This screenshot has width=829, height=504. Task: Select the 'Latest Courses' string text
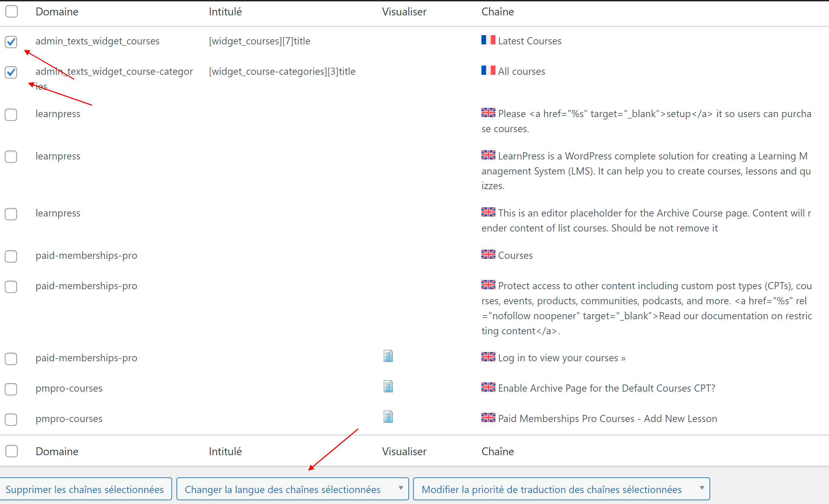coord(530,41)
